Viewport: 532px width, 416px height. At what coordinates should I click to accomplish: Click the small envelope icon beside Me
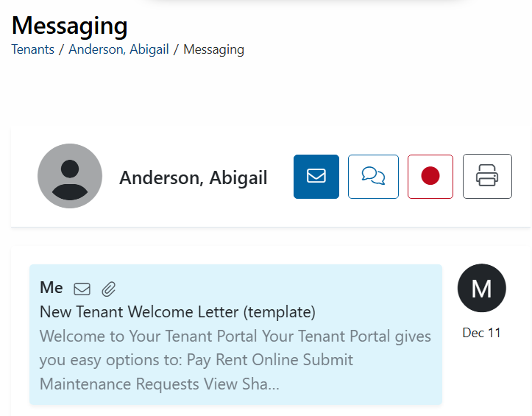(x=82, y=289)
